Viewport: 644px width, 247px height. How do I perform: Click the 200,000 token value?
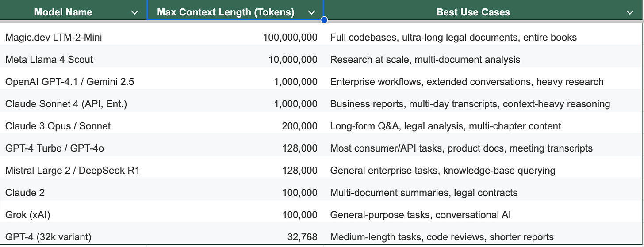pyautogui.click(x=299, y=126)
